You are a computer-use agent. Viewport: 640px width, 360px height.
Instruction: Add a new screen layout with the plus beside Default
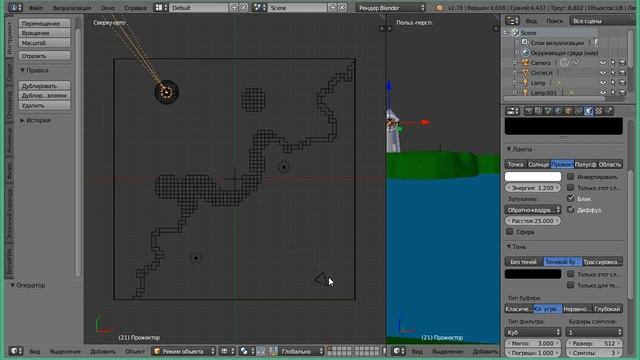point(234,7)
